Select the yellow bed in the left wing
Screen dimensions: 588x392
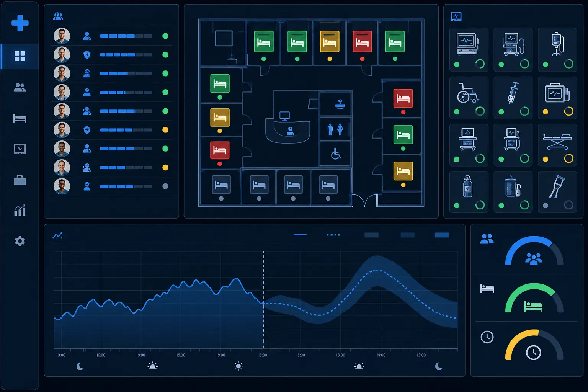220,117
